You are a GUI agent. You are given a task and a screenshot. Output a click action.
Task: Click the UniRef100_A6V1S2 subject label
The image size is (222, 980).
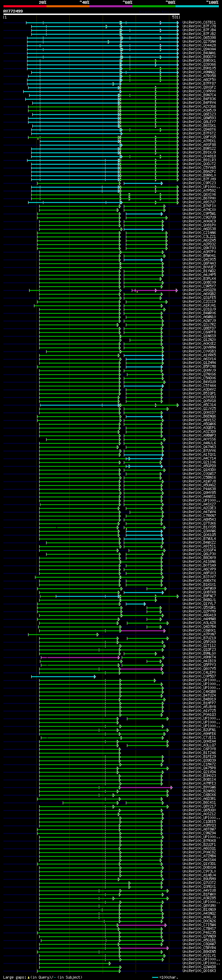199,420
